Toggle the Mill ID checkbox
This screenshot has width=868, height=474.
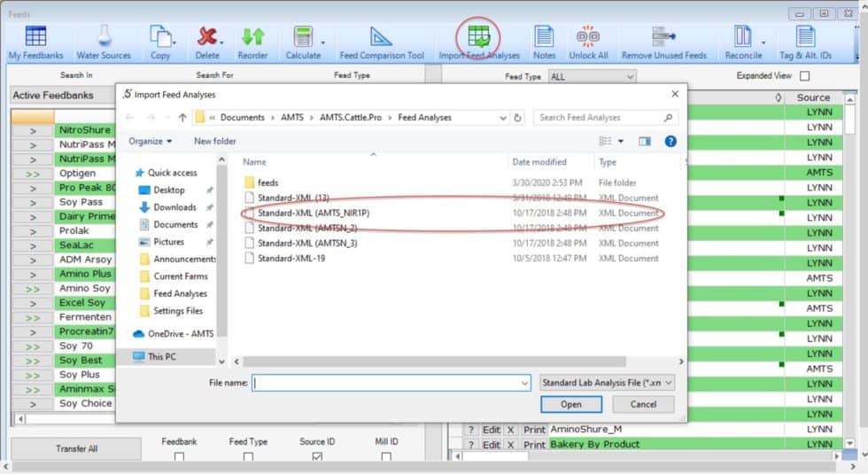tap(386, 457)
